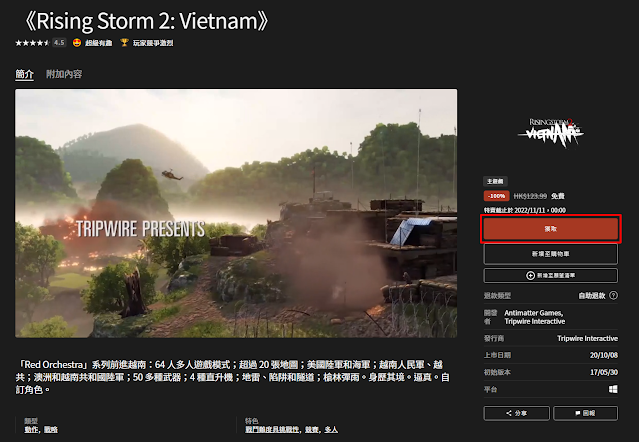Click the 免費 free price text

(x=558, y=196)
